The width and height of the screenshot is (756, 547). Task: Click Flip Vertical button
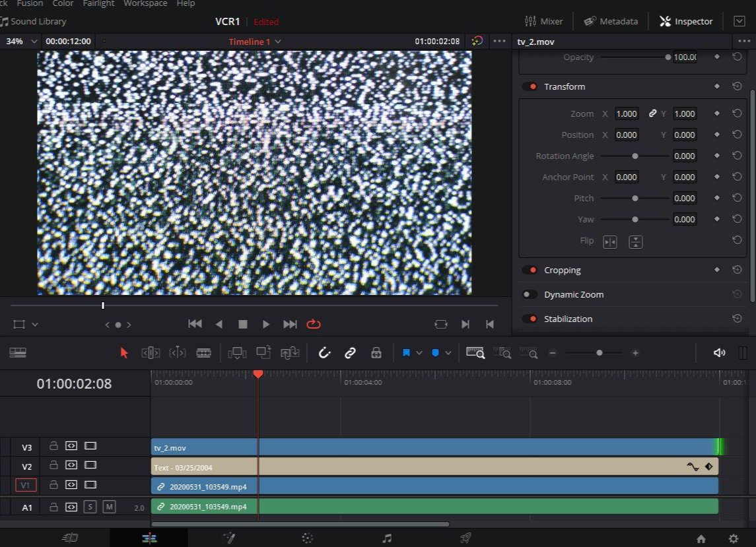635,242
